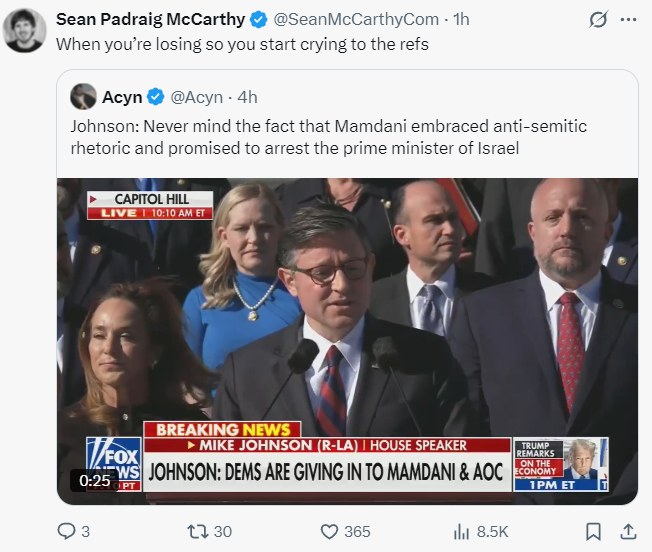Viewport: 652px width, 552px height.
Task: Bookmark this post
Action: pyautogui.click(x=593, y=531)
